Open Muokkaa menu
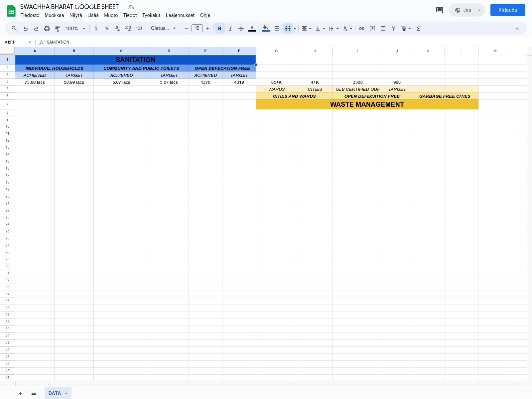 (54, 15)
